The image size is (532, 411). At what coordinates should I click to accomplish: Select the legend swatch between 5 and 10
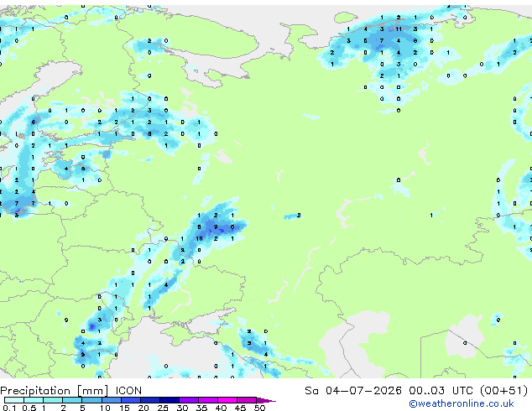(x=91, y=400)
